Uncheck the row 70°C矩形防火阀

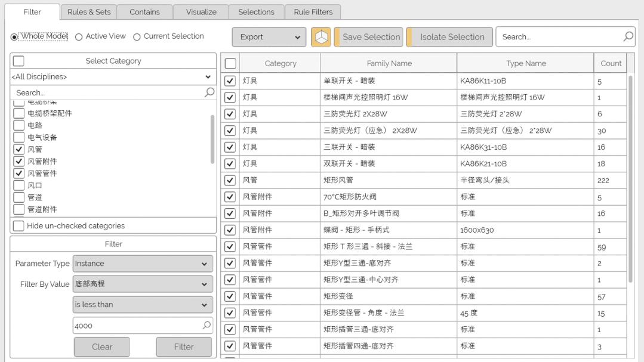pyautogui.click(x=230, y=197)
